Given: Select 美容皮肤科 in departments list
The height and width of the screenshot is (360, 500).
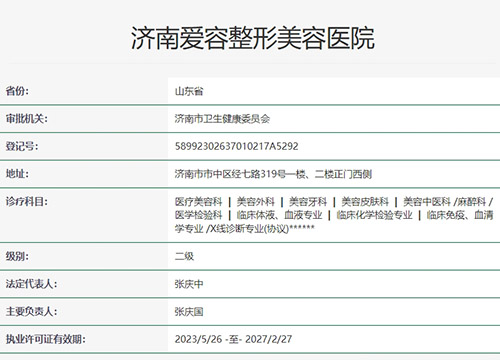Looking at the screenshot, I should coord(365,202).
